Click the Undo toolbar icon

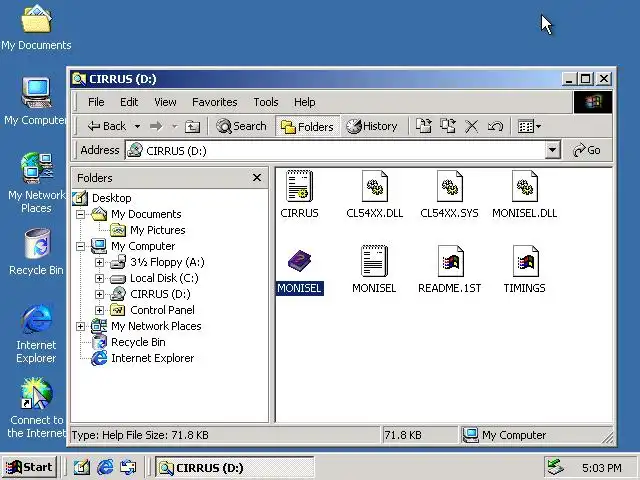point(495,126)
